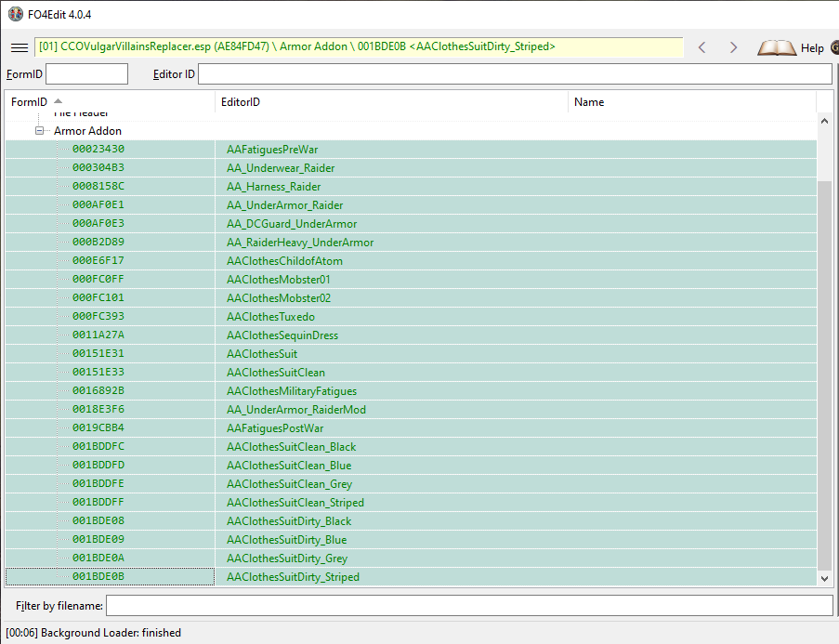This screenshot has height=644, width=839.
Task: Click AA_Underwear_Raider editor ID
Action: [x=281, y=168]
